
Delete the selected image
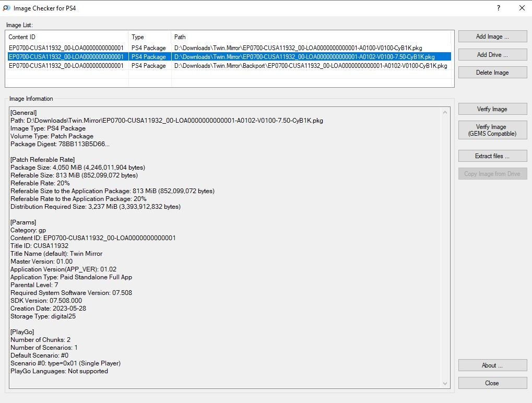(492, 72)
